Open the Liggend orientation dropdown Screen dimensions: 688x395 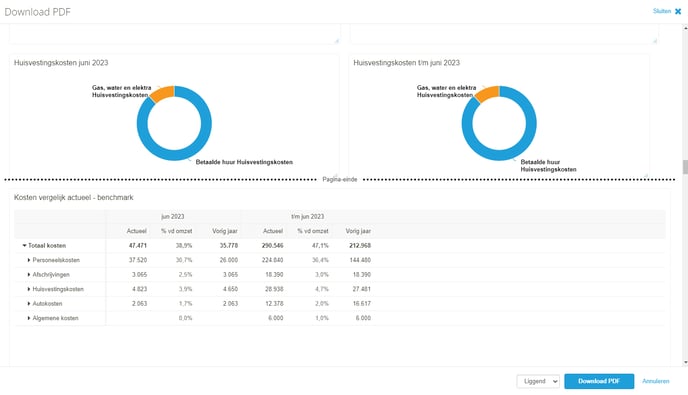pyautogui.click(x=538, y=381)
